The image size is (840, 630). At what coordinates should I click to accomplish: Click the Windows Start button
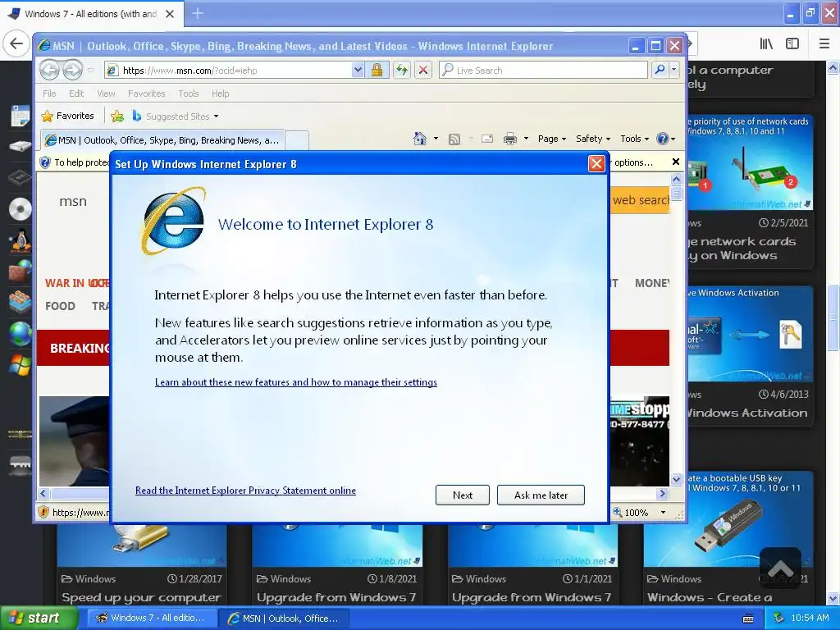pyautogui.click(x=38, y=619)
